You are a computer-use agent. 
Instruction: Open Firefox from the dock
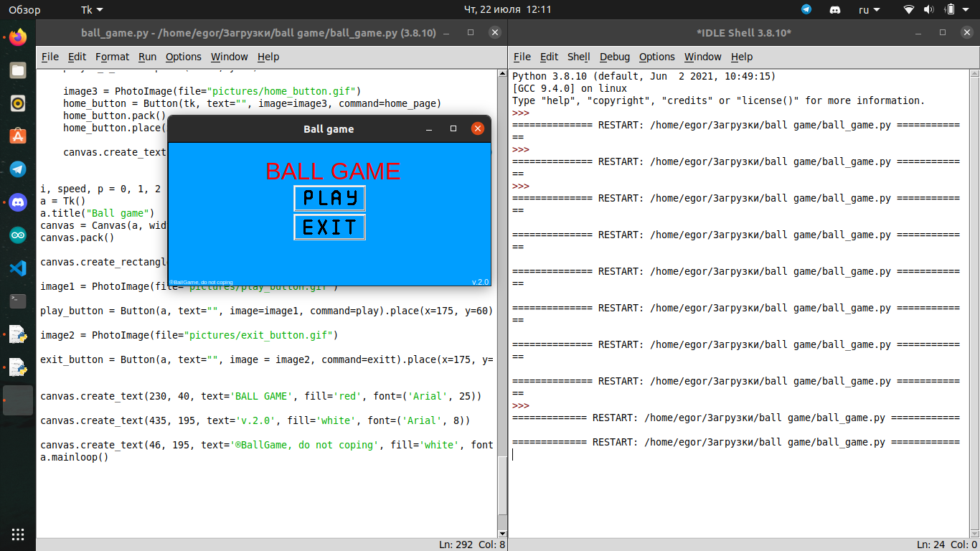(18, 37)
